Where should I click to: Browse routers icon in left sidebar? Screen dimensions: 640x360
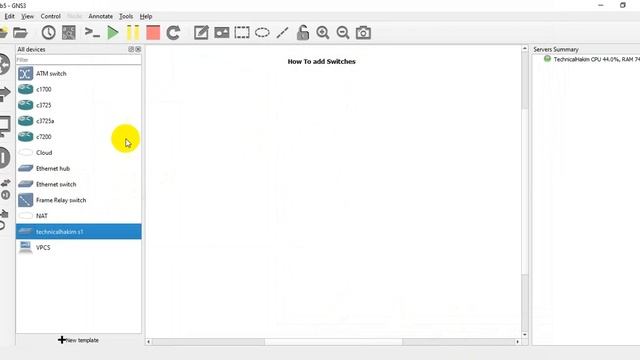click(x=4, y=64)
